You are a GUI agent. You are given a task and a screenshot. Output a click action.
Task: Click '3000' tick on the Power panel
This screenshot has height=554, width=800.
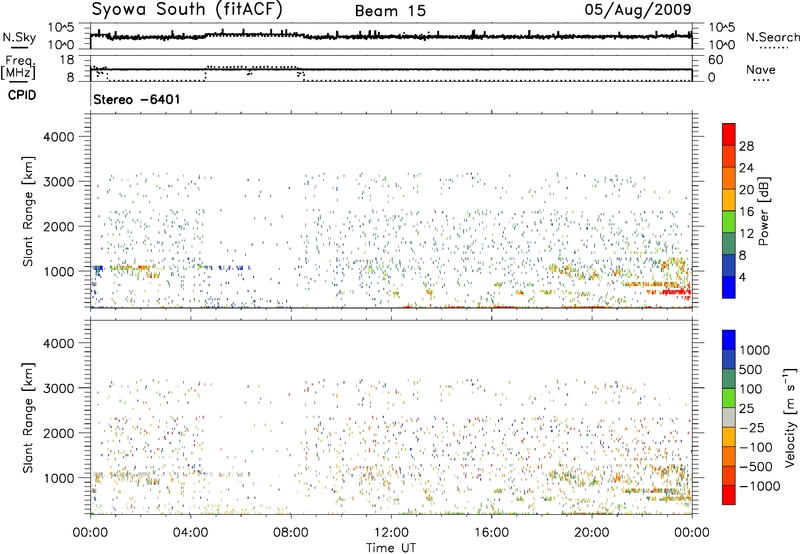click(59, 182)
